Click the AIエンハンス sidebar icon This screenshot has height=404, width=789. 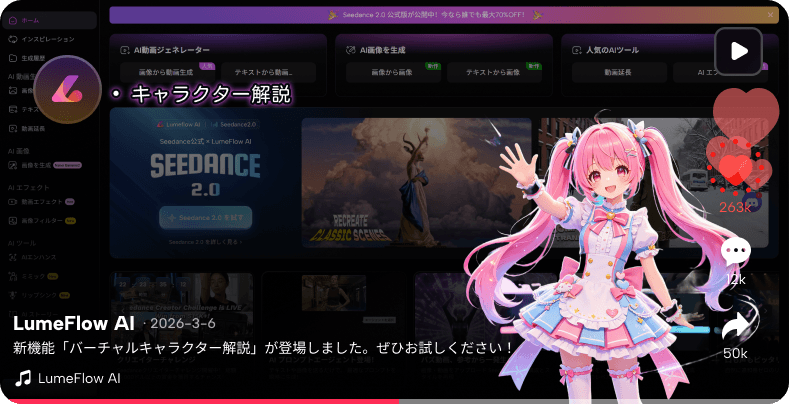point(13,257)
